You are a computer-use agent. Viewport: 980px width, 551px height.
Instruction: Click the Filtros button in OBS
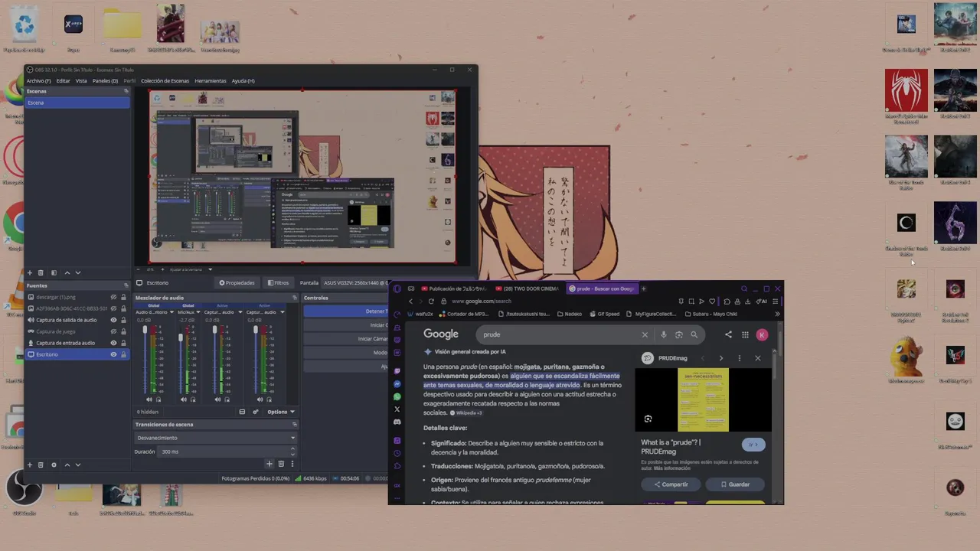tap(278, 282)
